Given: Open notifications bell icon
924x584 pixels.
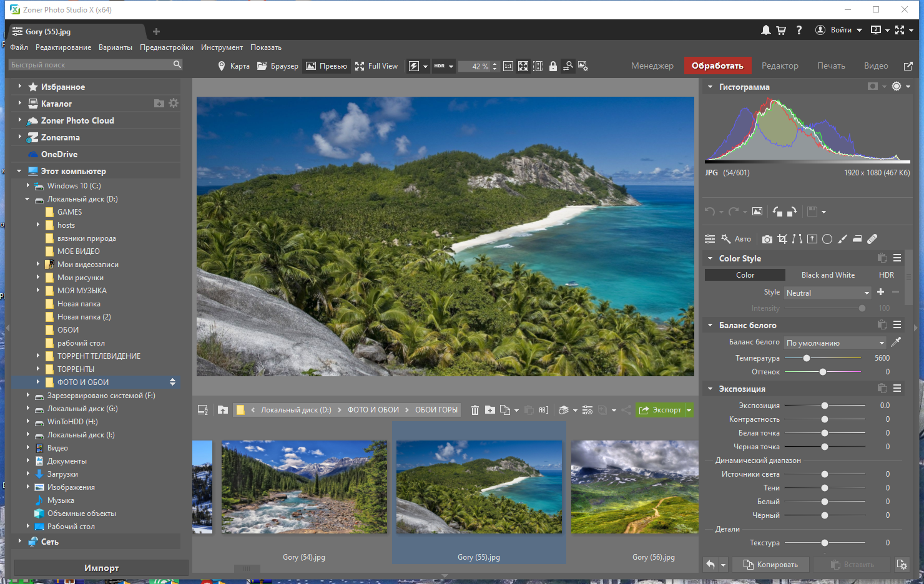Looking at the screenshot, I should 766,30.
